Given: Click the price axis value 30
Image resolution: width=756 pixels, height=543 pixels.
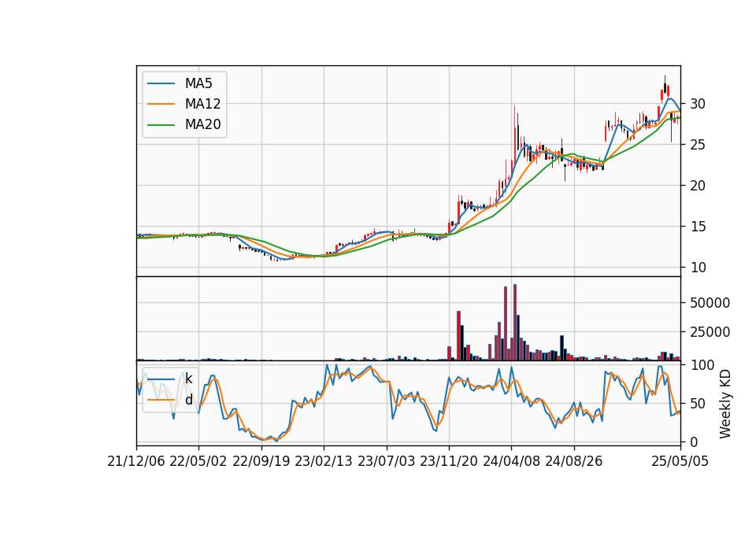Looking at the screenshot, I should 698,104.
